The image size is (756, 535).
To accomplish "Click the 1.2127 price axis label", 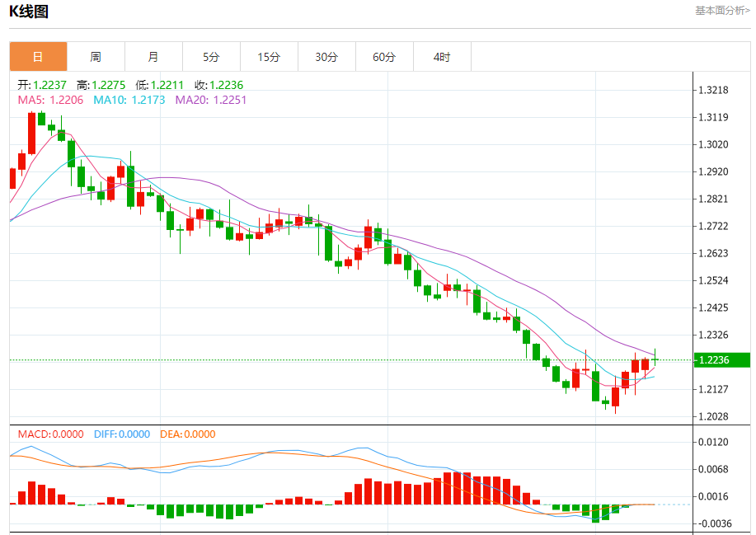I will [x=714, y=389].
